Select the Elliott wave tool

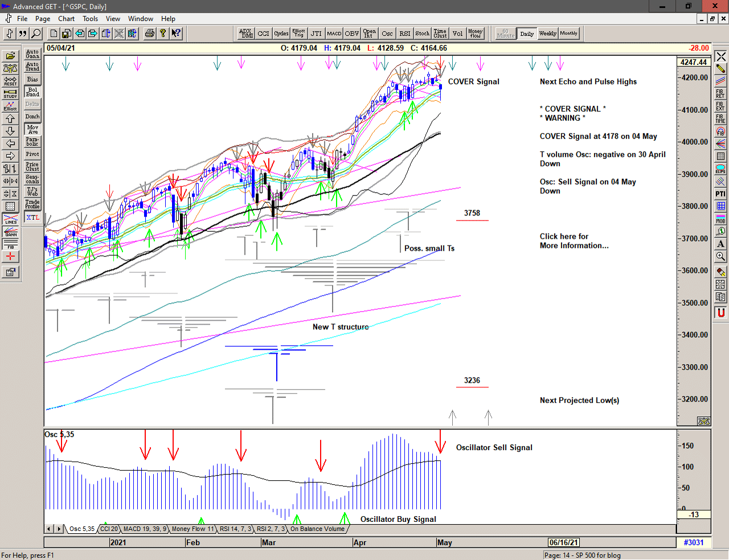(x=10, y=106)
